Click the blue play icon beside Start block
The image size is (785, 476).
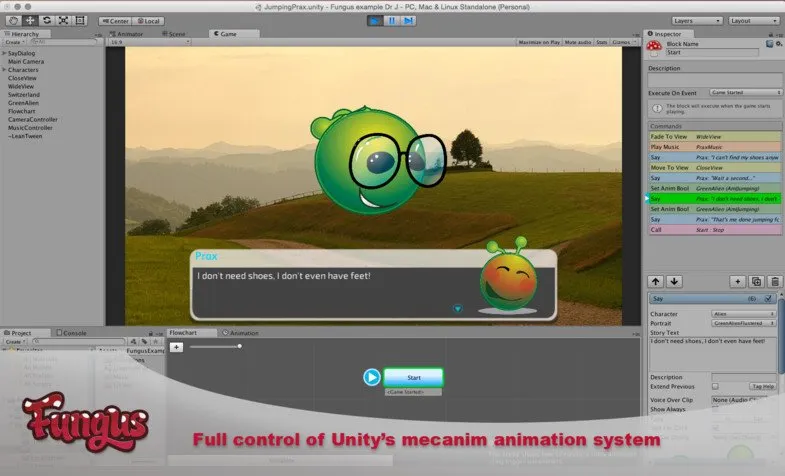click(371, 377)
